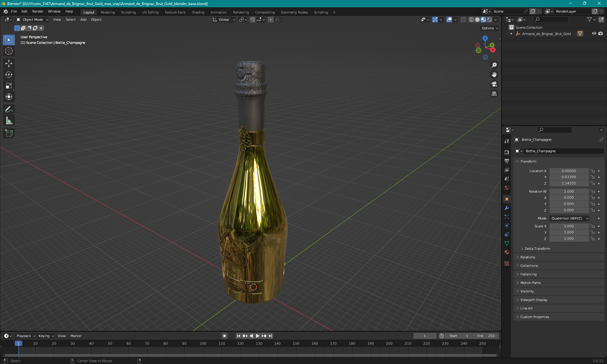Open the Particles properties tab

[x=507, y=217]
